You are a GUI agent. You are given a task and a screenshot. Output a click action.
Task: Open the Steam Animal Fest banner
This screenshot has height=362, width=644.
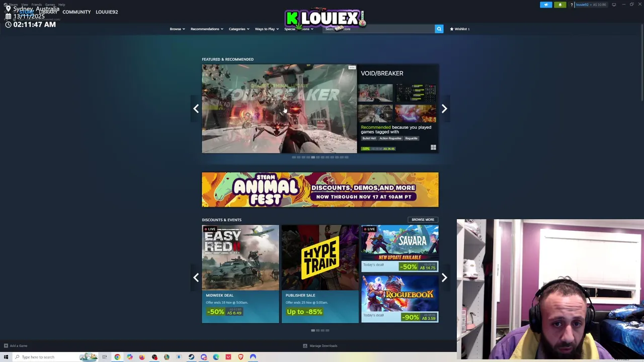click(x=320, y=190)
